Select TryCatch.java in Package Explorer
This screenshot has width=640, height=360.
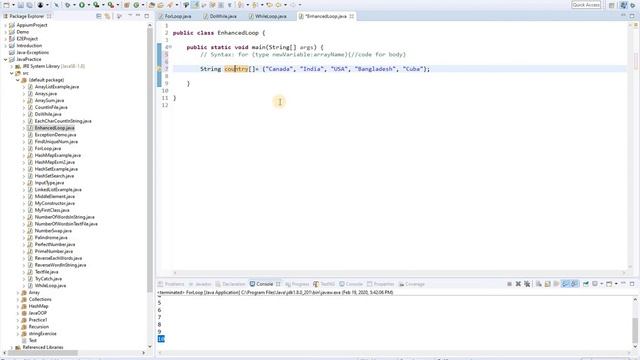[48, 279]
